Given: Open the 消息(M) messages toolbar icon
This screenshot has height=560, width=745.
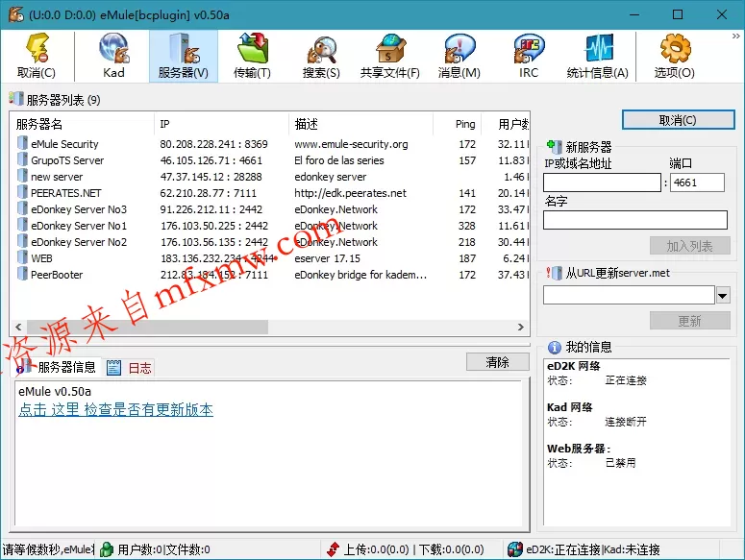Looking at the screenshot, I should pyautogui.click(x=459, y=56).
